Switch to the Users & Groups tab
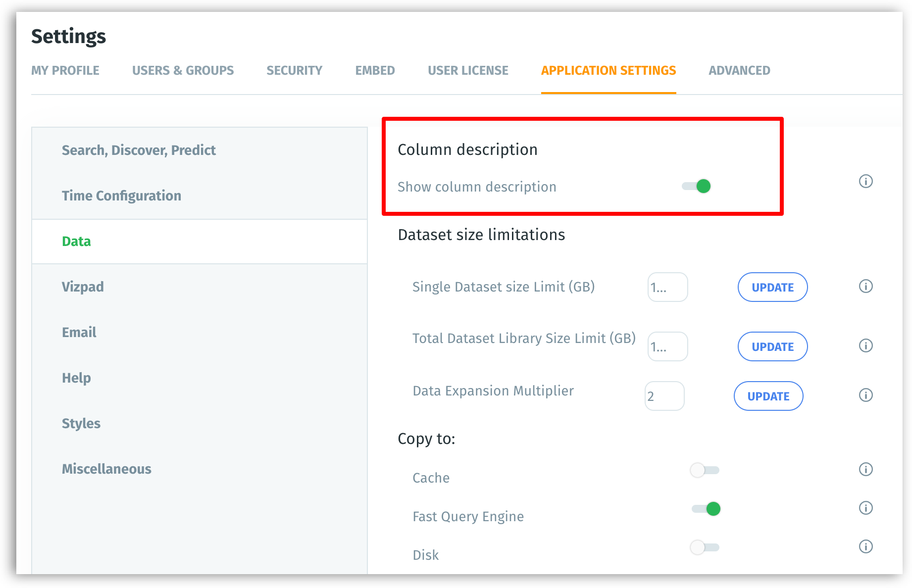Image resolution: width=912 pixels, height=588 pixels. 183,70
